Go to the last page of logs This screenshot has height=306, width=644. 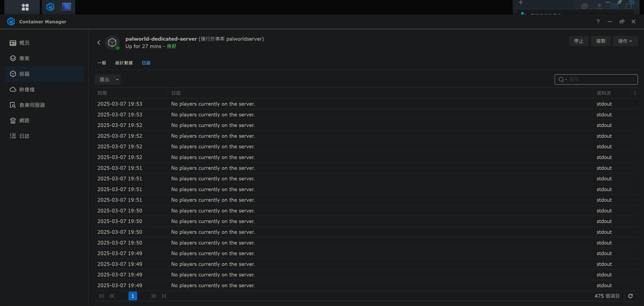164,296
